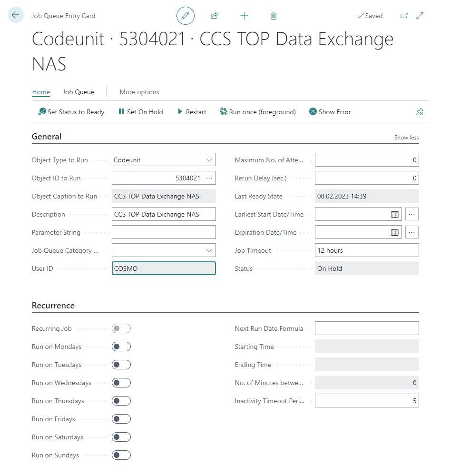460x476 pixels.
Task: Switch to the Job Queue tab
Action: tap(78, 92)
